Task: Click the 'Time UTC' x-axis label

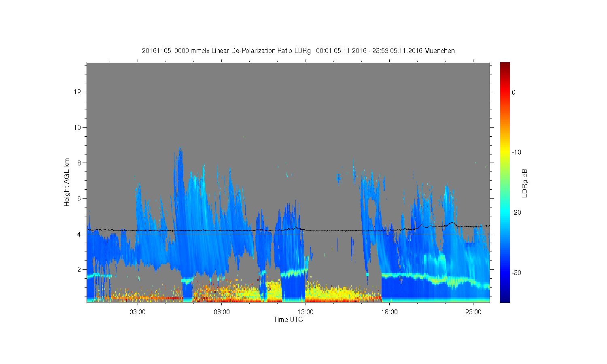Action: pos(288,320)
